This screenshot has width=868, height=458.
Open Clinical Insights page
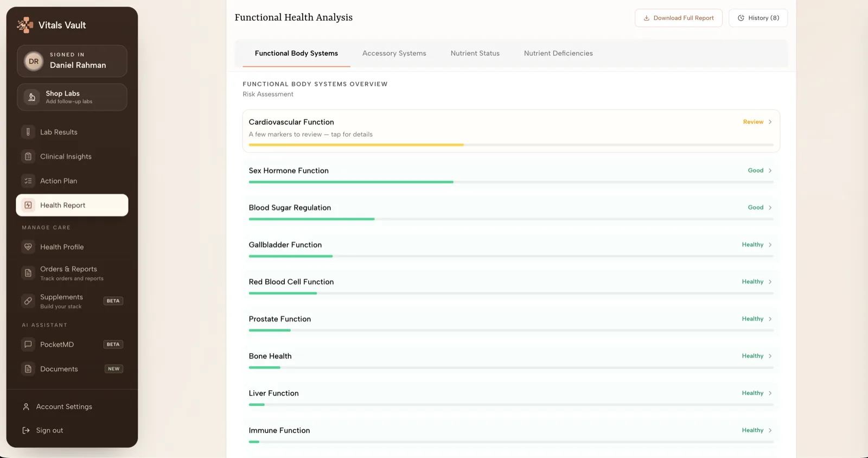coord(72,156)
